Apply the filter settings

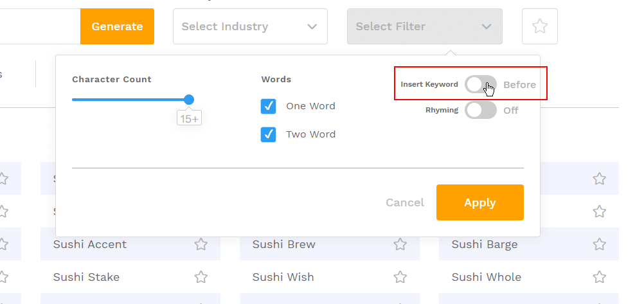tap(479, 202)
